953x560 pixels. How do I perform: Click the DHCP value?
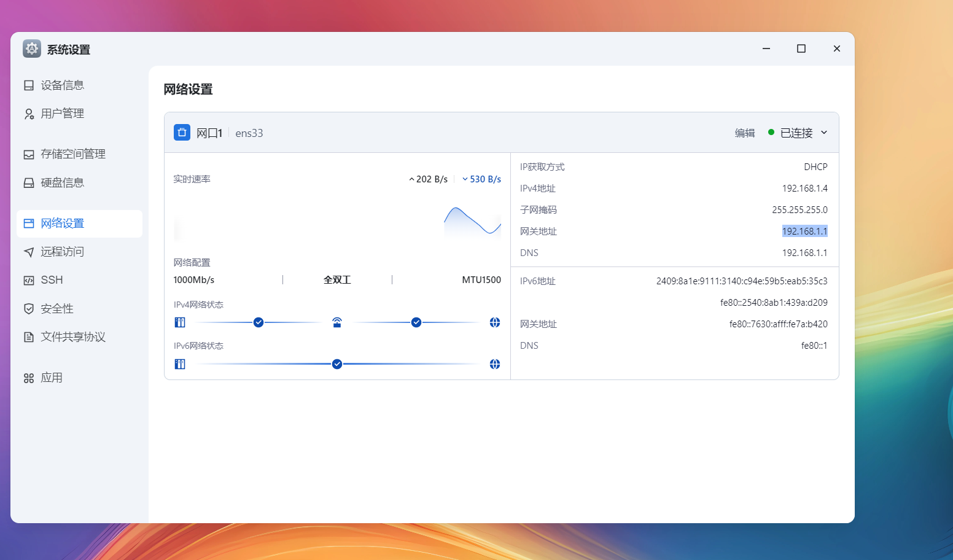pos(815,167)
